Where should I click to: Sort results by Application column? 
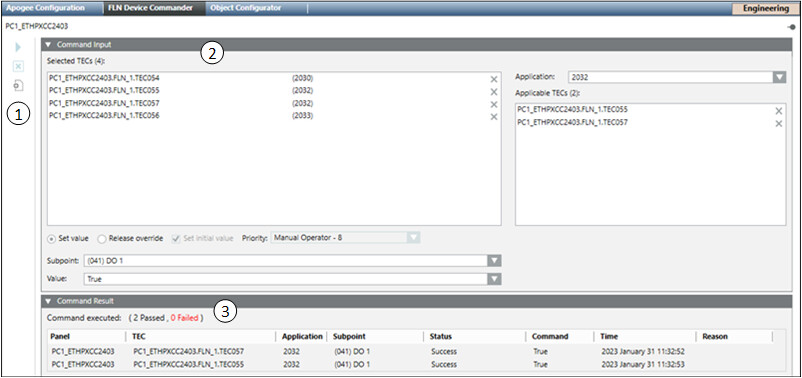click(302, 337)
